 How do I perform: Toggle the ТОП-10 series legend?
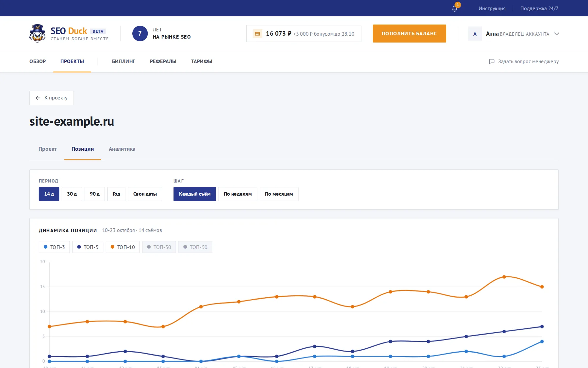click(122, 247)
